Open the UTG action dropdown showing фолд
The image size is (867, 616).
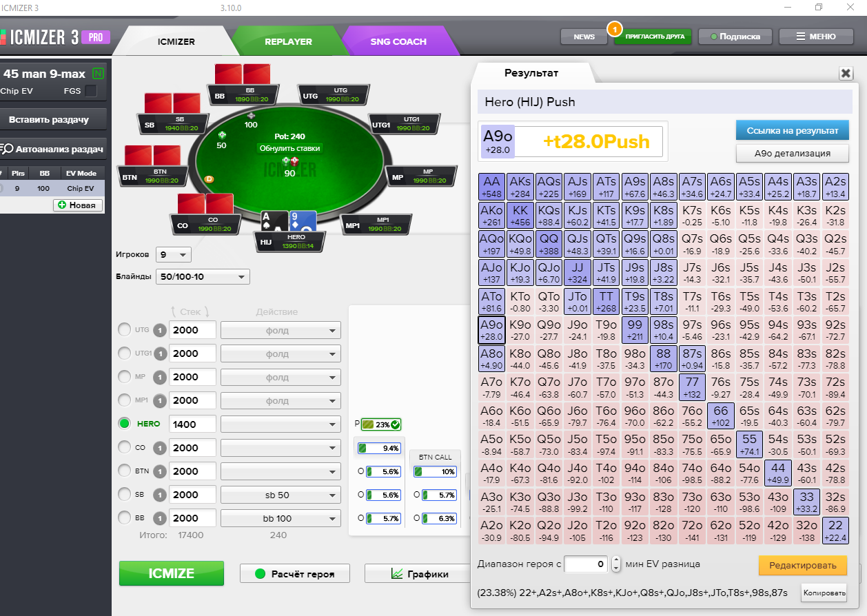coord(280,330)
